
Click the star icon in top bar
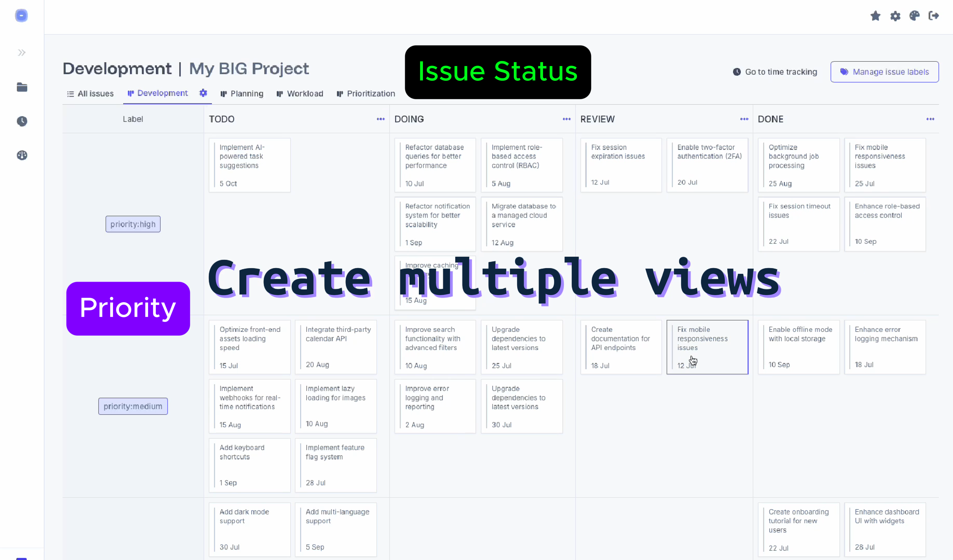[x=875, y=16]
